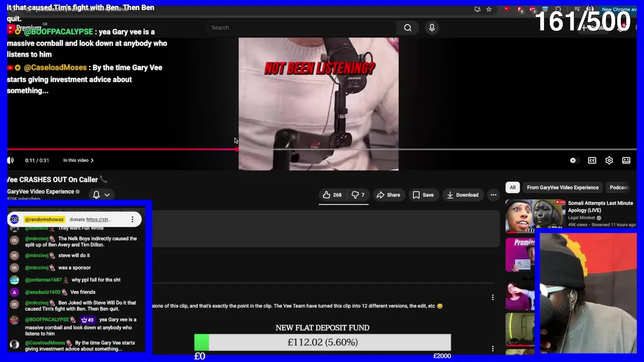
Task: Open more actions menu beside Download
Action: click(x=493, y=195)
